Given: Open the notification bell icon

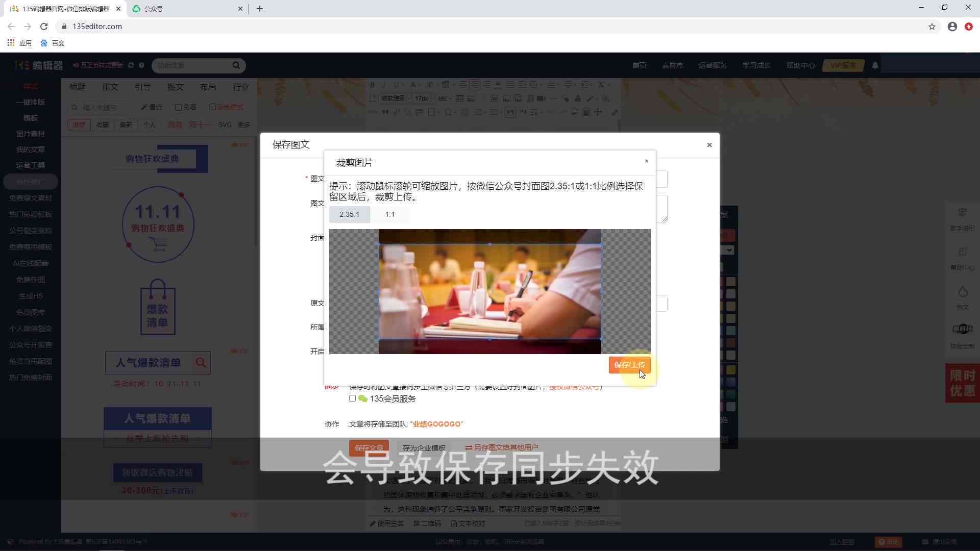Looking at the screenshot, I should click(x=875, y=65).
